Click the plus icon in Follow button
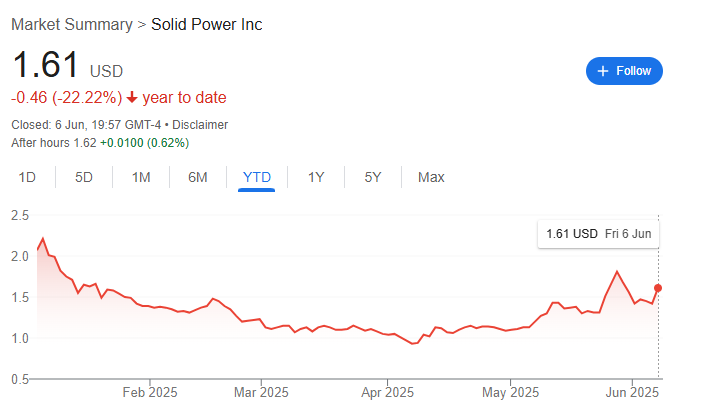This screenshot has height=411, width=707. [x=603, y=71]
